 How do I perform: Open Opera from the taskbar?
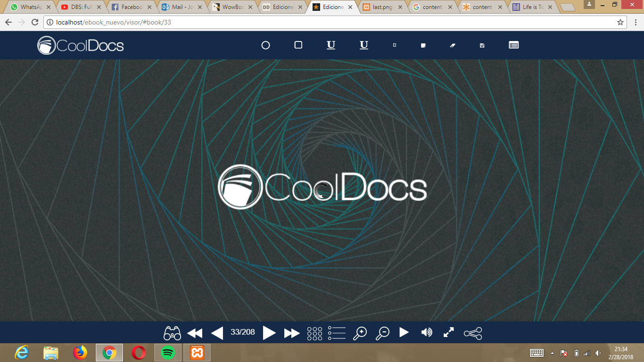(139, 352)
